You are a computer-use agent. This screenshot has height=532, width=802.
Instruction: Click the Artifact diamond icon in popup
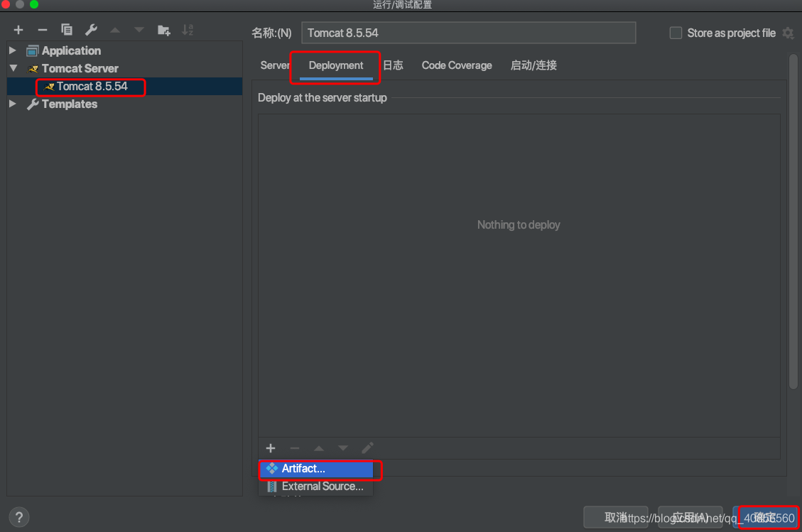[x=271, y=469]
